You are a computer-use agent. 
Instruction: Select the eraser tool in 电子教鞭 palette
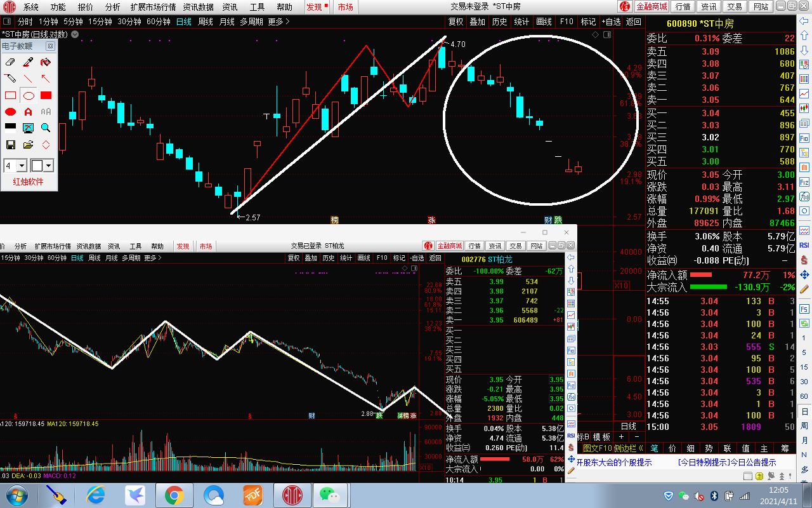click(10, 62)
